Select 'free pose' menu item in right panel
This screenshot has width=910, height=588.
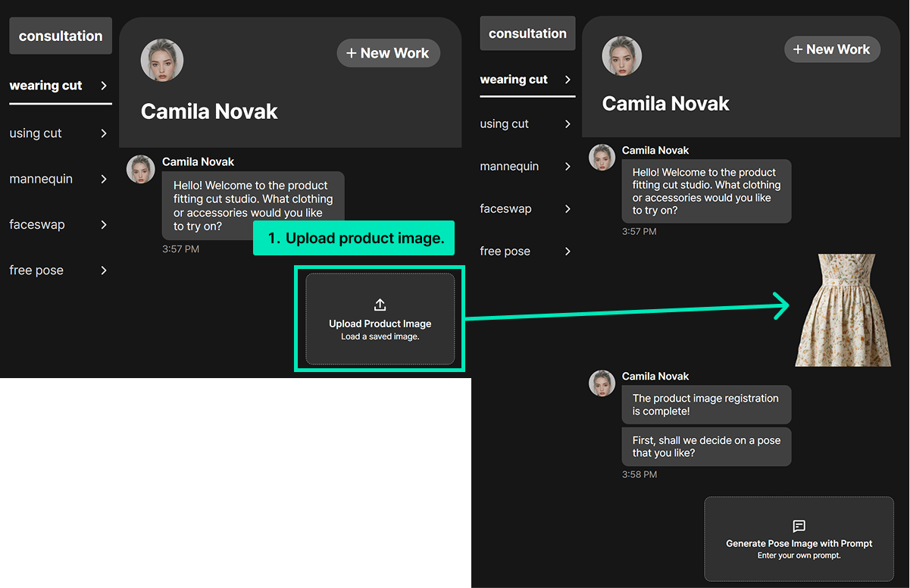pyautogui.click(x=527, y=251)
